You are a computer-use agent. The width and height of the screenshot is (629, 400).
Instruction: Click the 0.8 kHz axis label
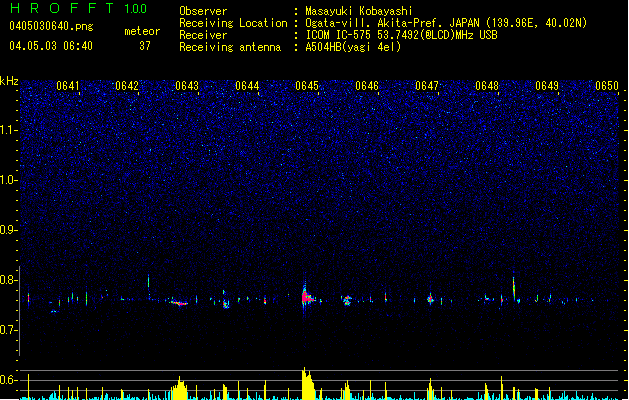8,280
